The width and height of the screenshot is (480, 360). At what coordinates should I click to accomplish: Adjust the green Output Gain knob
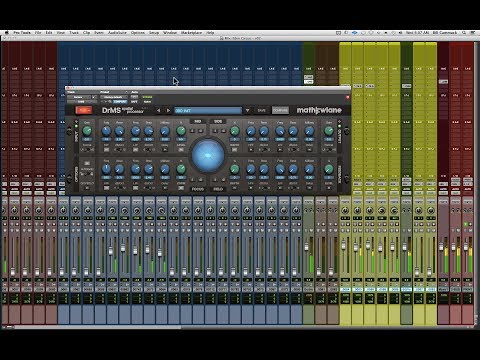(x=328, y=131)
